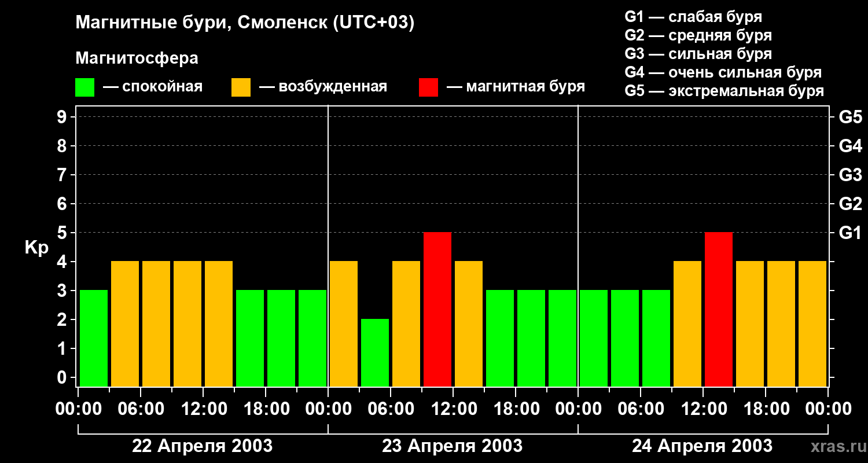Click the orange 'возбужденная' legend swatch
The width and height of the screenshot is (868, 463).
click(241, 87)
